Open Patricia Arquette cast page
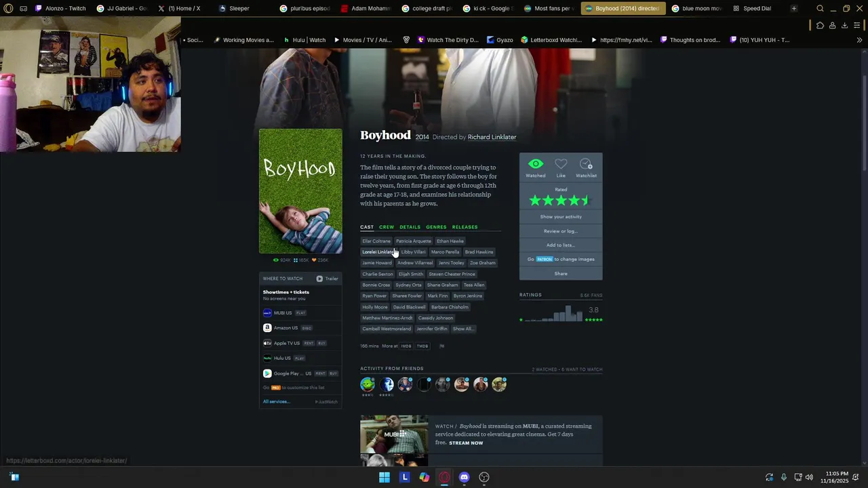The height and width of the screenshot is (488, 868). [414, 241]
